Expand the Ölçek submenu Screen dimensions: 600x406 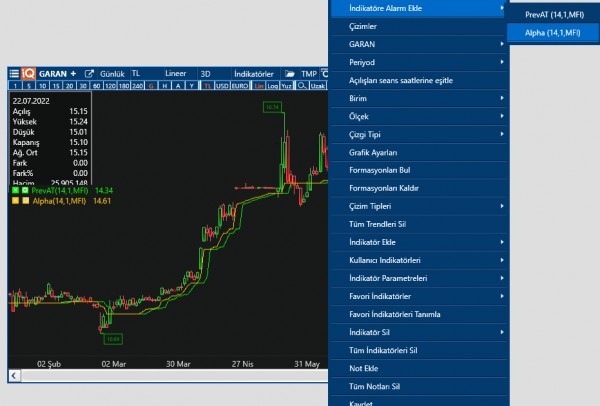pos(419,116)
